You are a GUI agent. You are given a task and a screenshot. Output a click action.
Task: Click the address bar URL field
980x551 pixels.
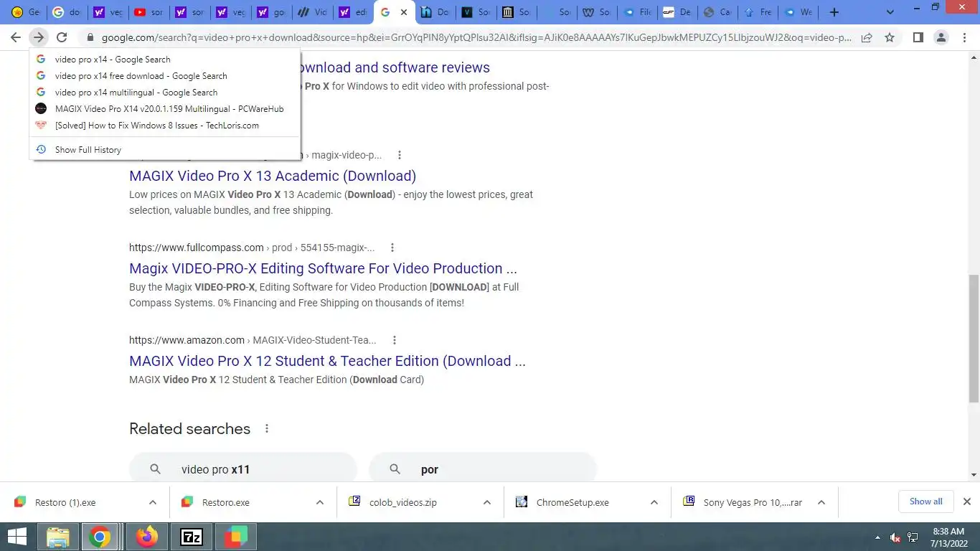(x=476, y=37)
